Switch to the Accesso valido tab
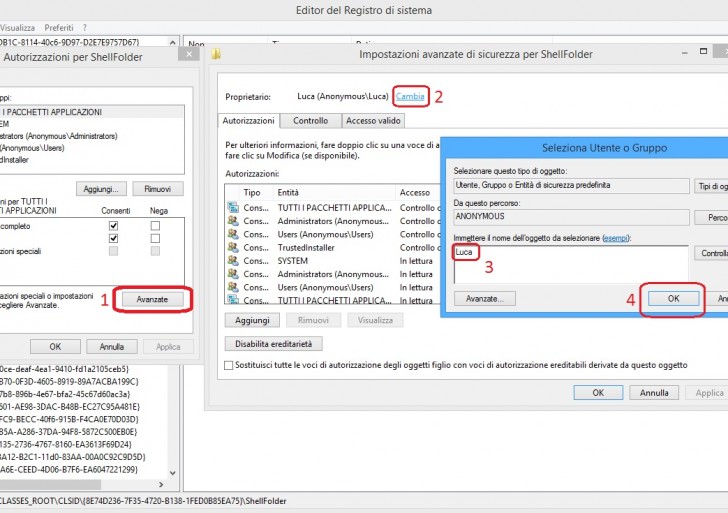Image resolution: width=728 pixels, height=513 pixels. coord(373,121)
